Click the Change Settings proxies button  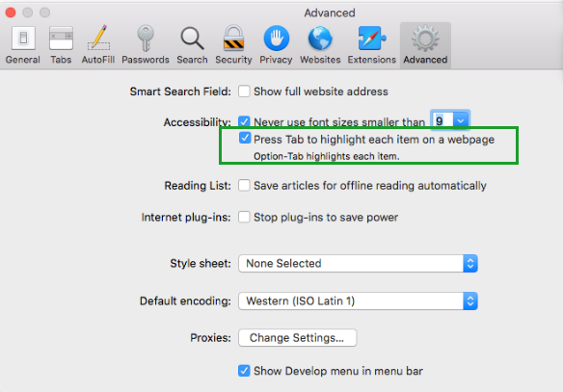pos(297,338)
